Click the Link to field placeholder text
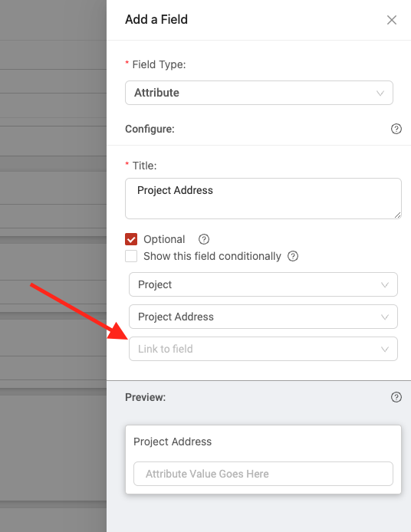 [166, 349]
